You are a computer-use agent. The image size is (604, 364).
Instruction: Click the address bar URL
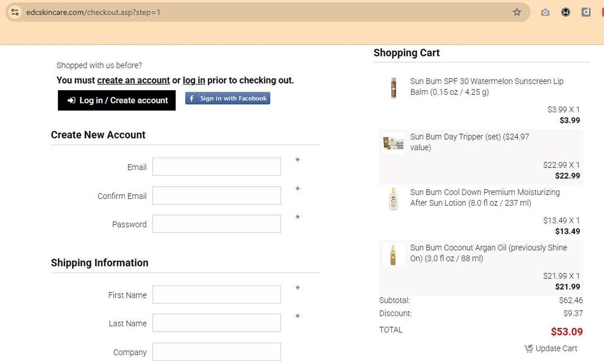tap(93, 12)
